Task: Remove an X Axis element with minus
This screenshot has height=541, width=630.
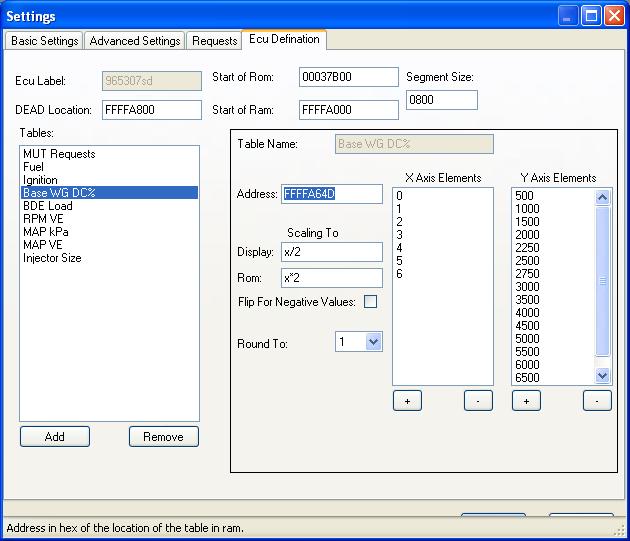Action: pyautogui.click(x=478, y=400)
